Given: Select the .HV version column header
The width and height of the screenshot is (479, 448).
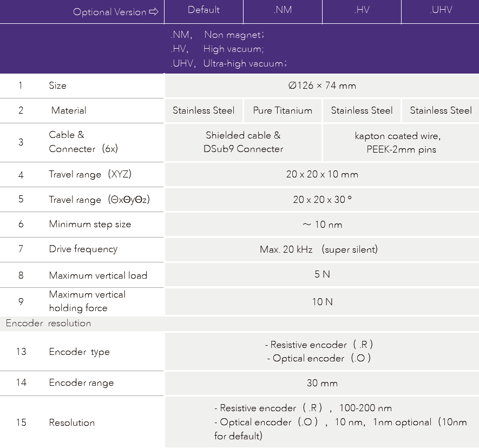Looking at the screenshot, I should [362, 10].
